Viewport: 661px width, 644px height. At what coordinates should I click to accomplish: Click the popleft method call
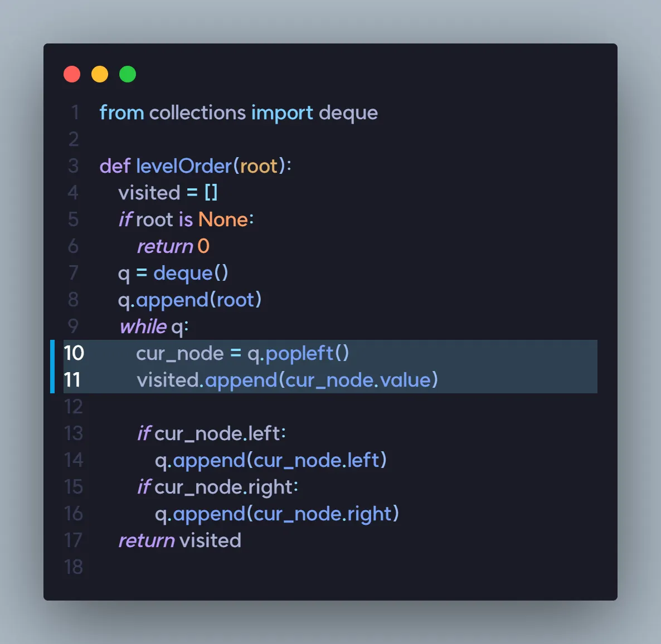coord(299,353)
